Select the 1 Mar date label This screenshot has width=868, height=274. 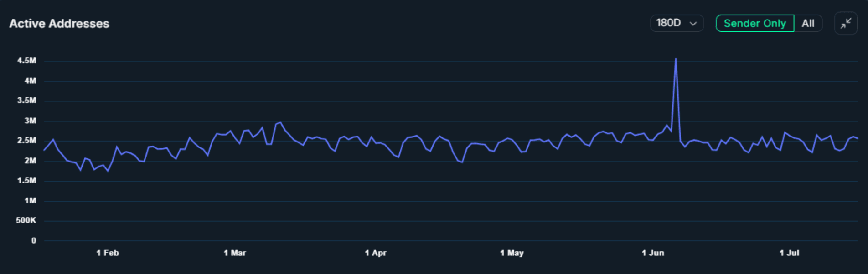[235, 253]
